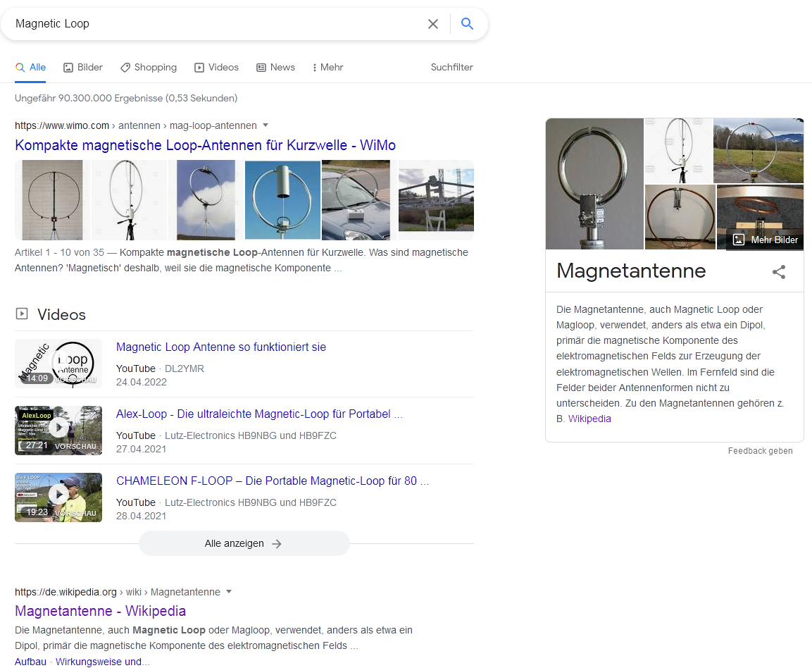
Task: Open the News tab
Action: click(x=275, y=68)
